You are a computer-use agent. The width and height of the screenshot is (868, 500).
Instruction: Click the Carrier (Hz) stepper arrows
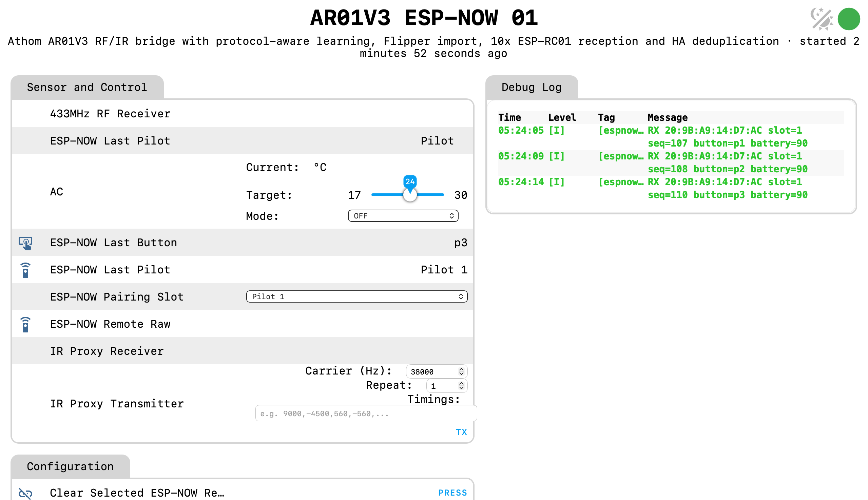point(461,371)
